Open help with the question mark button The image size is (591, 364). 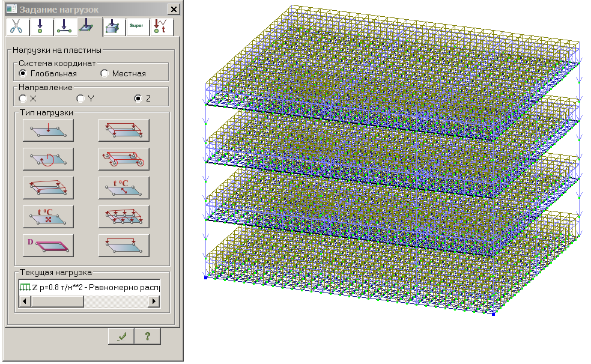[148, 336]
